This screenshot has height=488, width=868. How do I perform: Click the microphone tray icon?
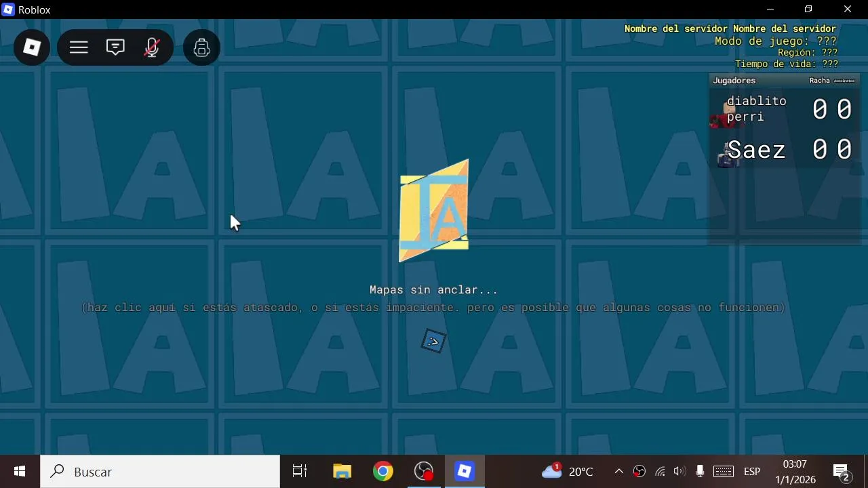[x=700, y=471]
